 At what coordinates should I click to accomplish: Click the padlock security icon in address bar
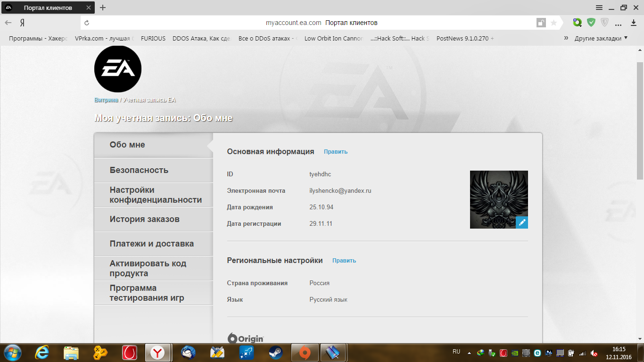(541, 23)
